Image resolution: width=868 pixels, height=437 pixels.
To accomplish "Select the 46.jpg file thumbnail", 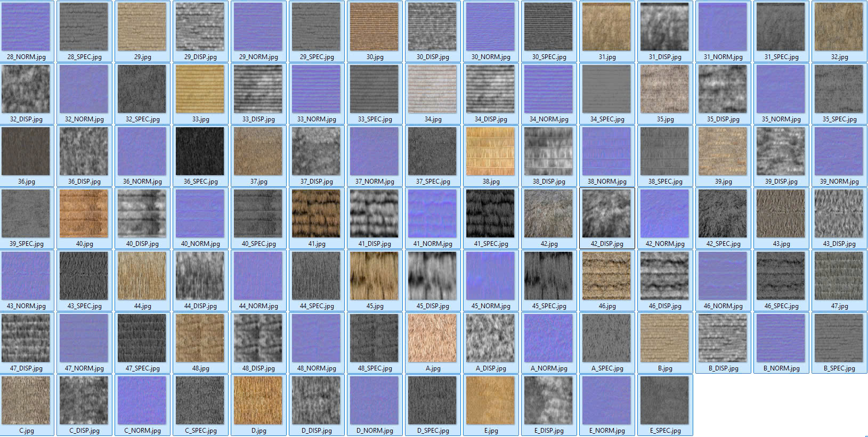I will pos(606,276).
